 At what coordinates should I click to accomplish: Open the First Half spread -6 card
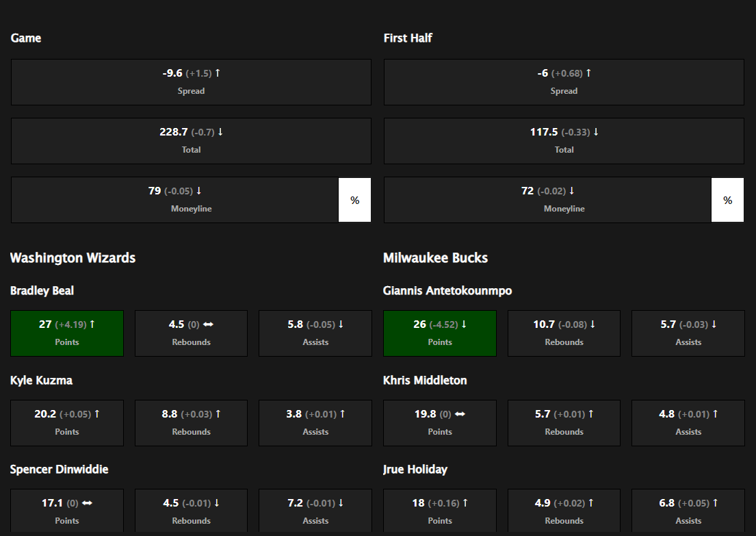click(x=564, y=82)
